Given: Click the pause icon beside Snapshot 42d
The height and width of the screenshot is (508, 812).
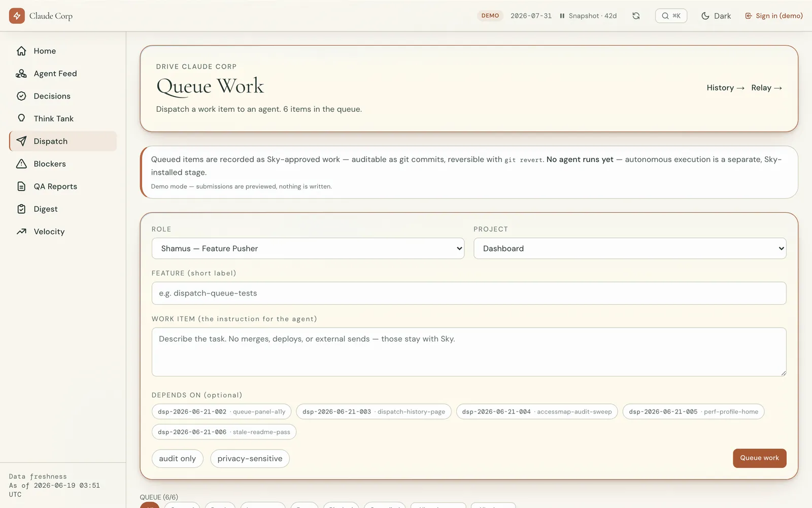Looking at the screenshot, I should tap(562, 16).
